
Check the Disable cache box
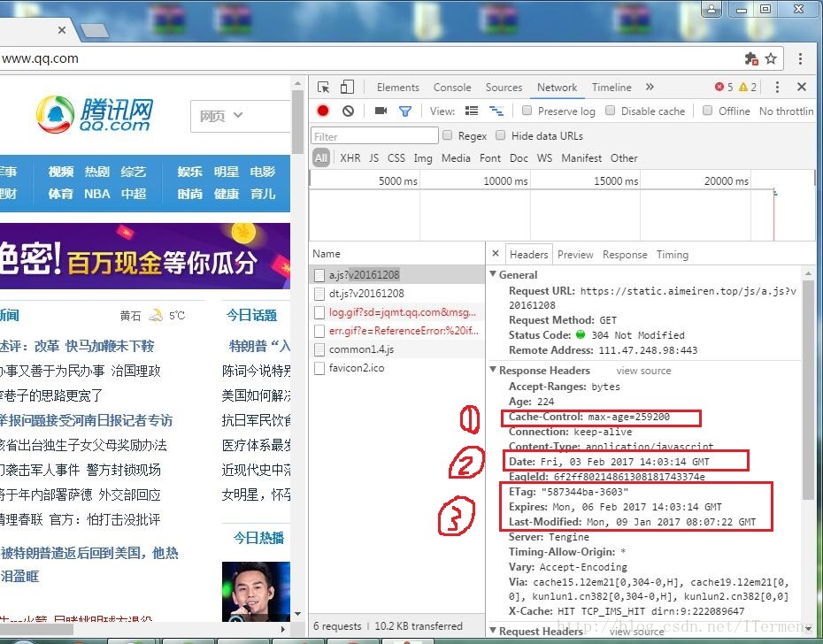[x=610, y=111]
